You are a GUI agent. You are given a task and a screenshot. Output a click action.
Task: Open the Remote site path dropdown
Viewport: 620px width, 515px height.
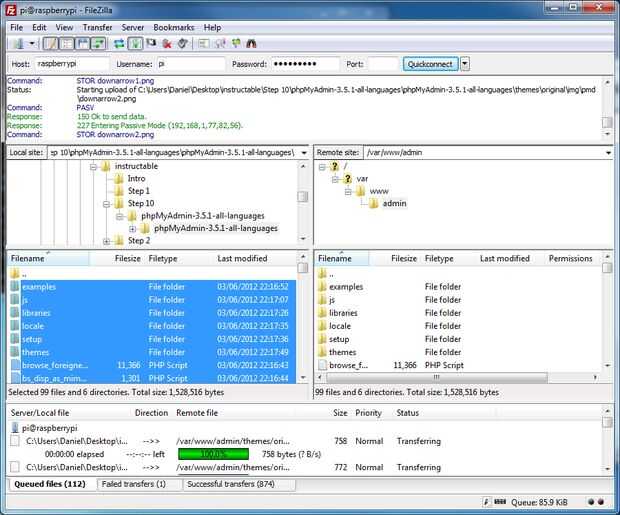point(608,153)
